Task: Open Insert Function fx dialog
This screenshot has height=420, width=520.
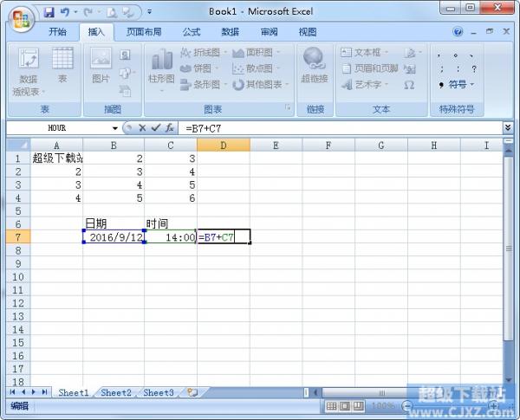Action: coord(170,127)
